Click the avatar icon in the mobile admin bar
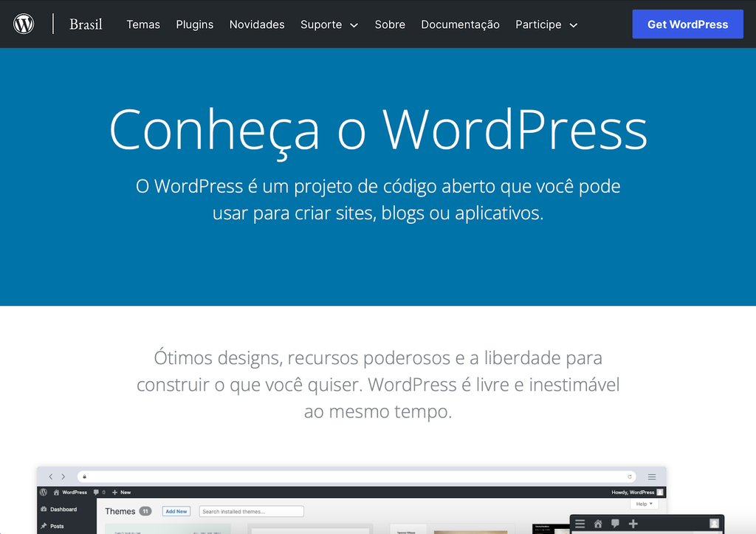 713,524
